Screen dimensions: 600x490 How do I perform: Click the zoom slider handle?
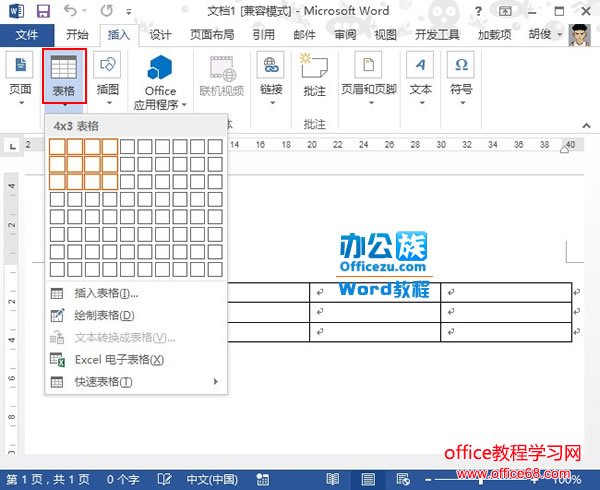click(x=481, y=480)
